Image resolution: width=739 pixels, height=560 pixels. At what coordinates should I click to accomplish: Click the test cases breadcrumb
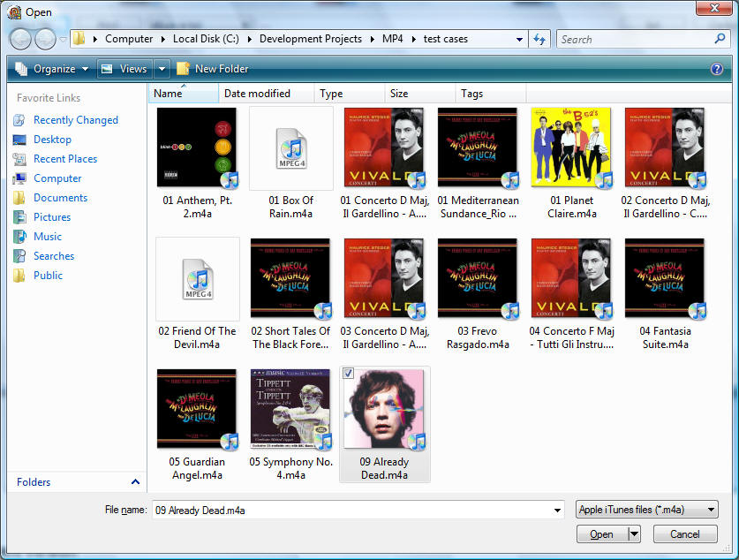[x=445, y=39]
